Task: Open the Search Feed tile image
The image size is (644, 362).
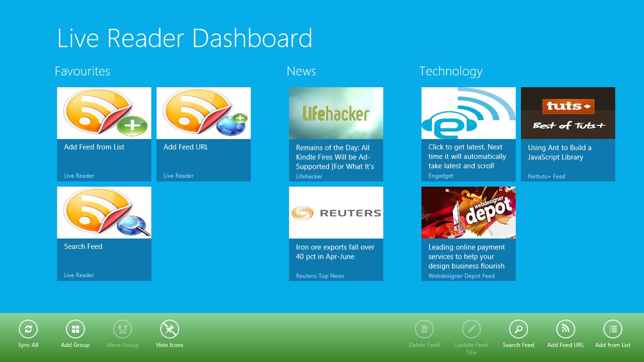Action: 104,213
